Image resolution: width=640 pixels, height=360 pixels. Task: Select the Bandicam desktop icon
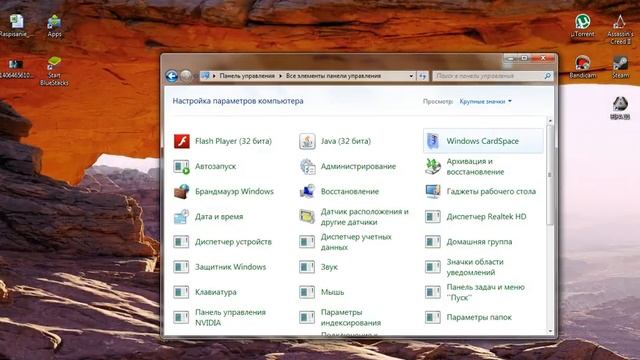(x=582, y=67)
